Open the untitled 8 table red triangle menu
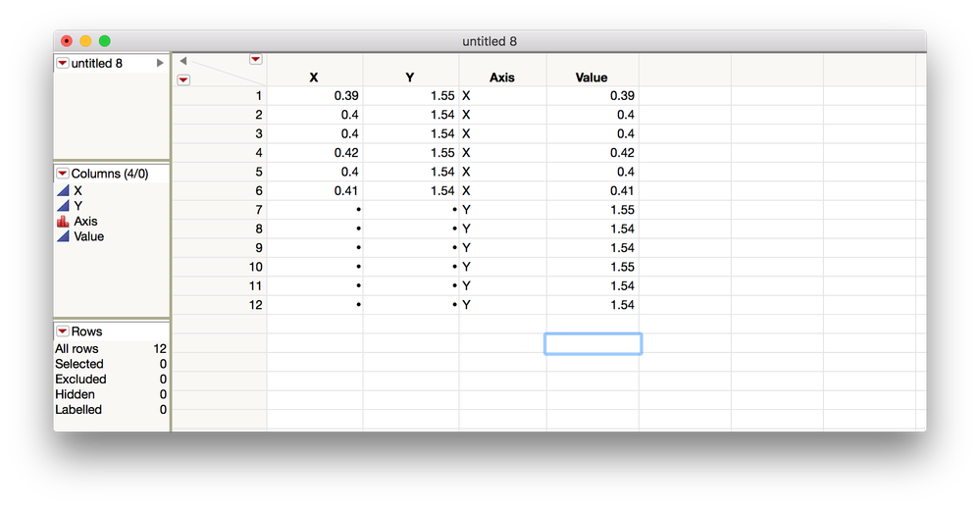980x508 pixels. tap(63, 63)
